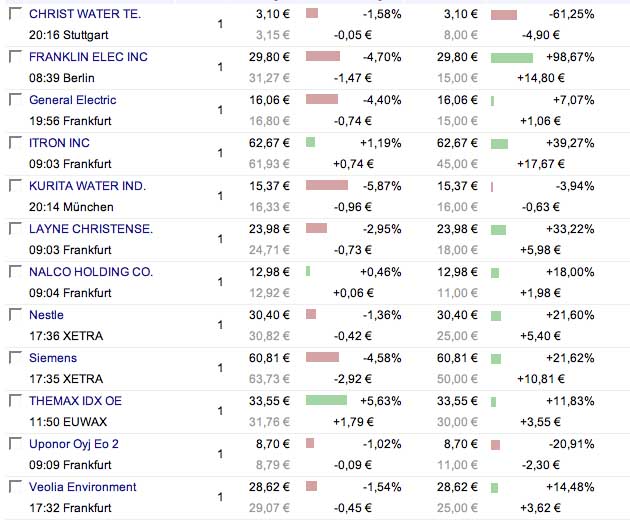Open the CHRIST WATER TE. stock link

85,14
